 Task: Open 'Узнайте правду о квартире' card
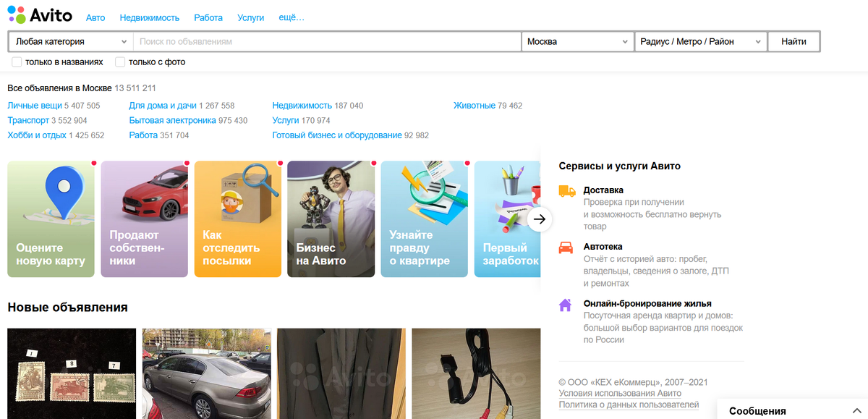pos(425,219)
